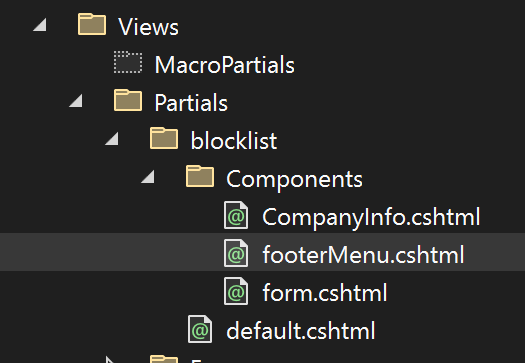Click the footerMenu.cshtml Razor file icon
The width and height of the screenshot is (525, 363).
click(x=236, y=253)
